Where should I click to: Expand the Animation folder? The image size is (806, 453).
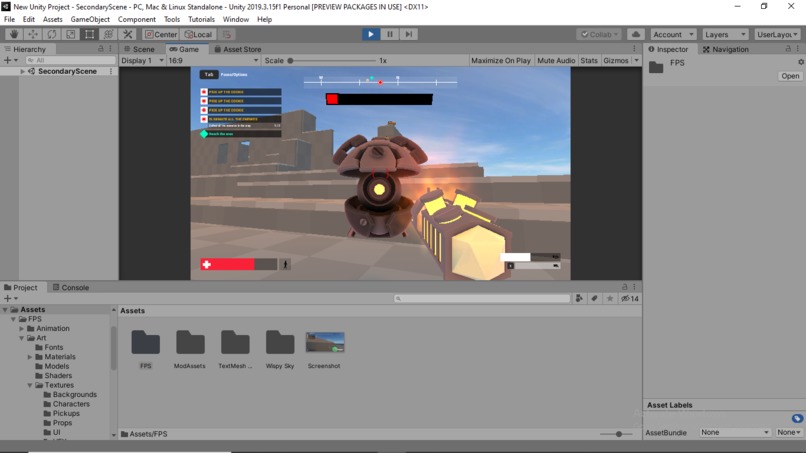[x=22, y=329]
